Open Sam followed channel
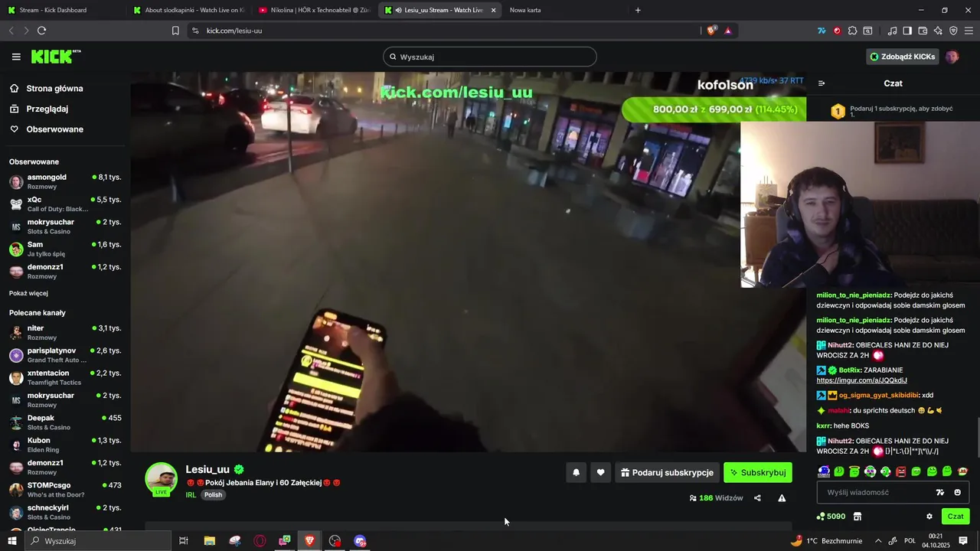This screenshot has width=980, height=551. (64, 249)
